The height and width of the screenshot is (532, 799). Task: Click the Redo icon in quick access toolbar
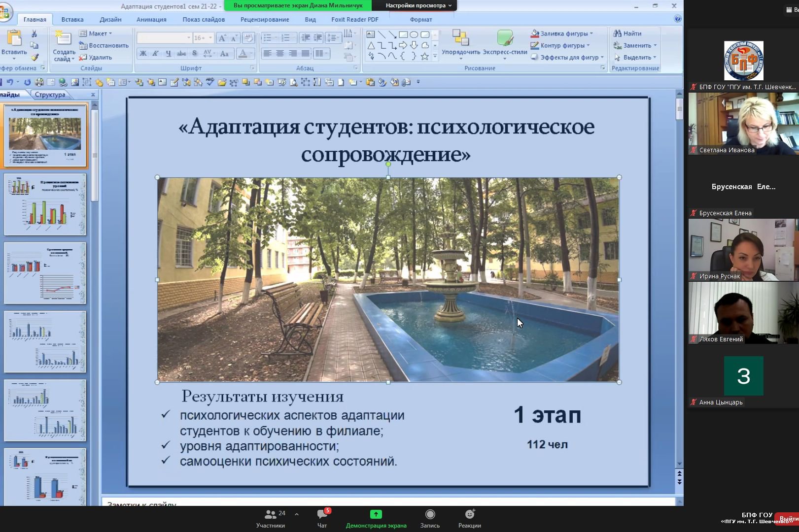click(27, 82)
